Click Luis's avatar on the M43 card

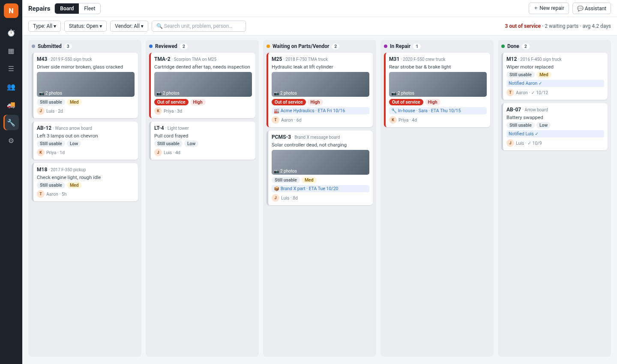pyautogui.click(x=41, y=111)
